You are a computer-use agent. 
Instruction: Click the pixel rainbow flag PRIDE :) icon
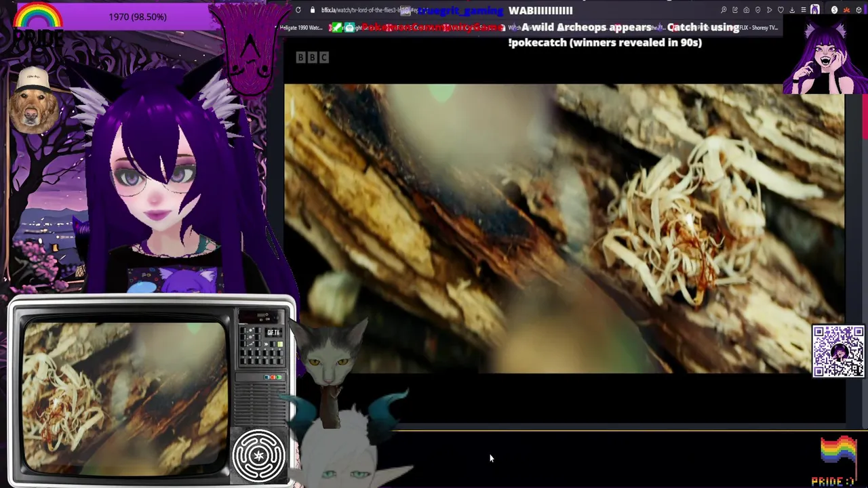tap(838, 462)
